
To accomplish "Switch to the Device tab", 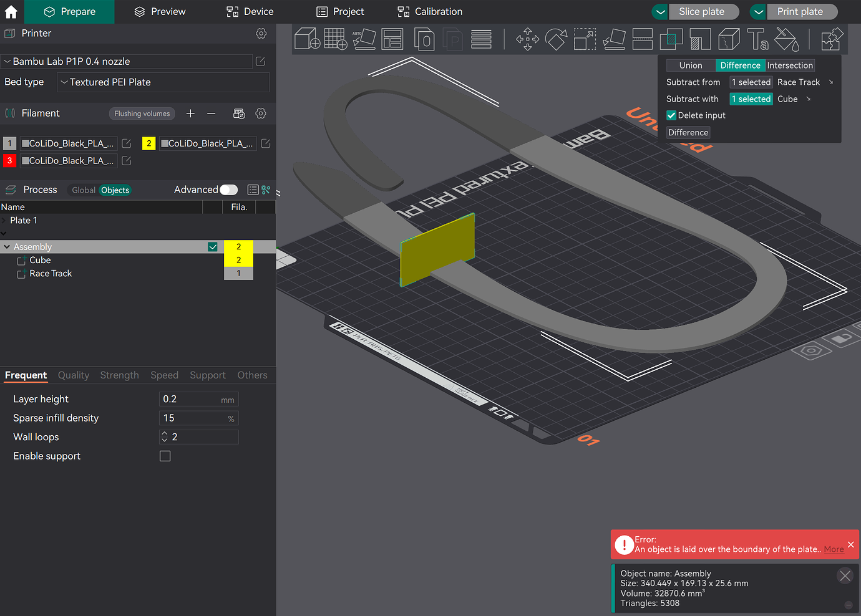I will 250,11.
